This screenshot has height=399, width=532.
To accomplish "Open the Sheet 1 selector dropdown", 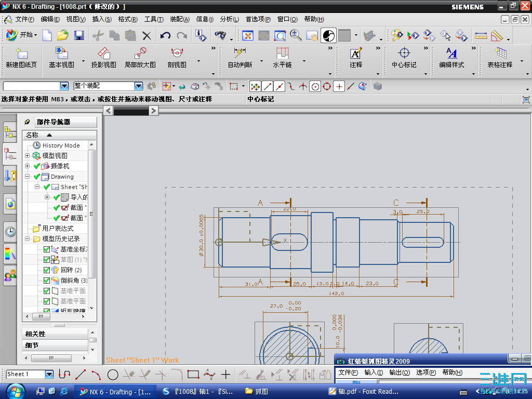I will [x=49, y=375].
